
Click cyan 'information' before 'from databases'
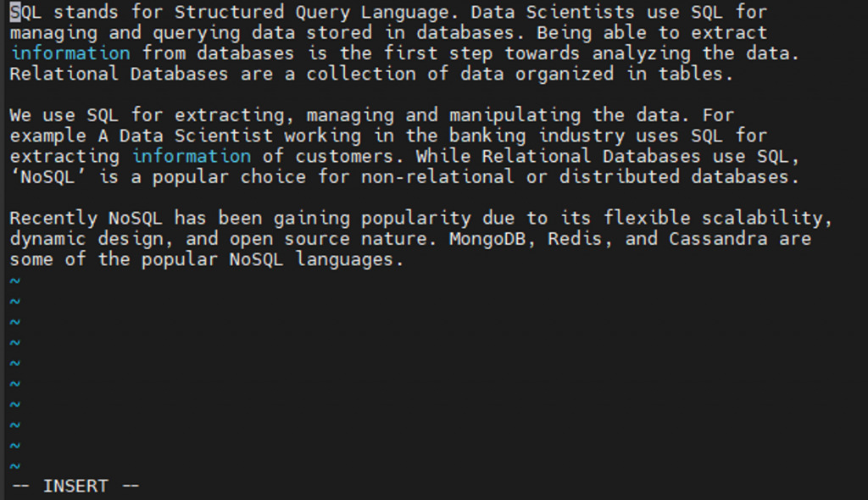point(70,53)
